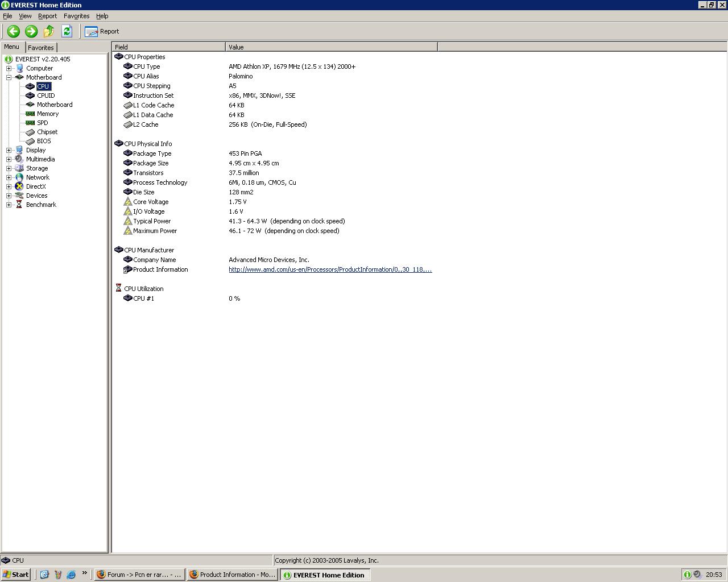This screenshot has width=728, height=582.
Task: Click the taskbar clock showing 20:53
Action: click(x=714, y=575)
